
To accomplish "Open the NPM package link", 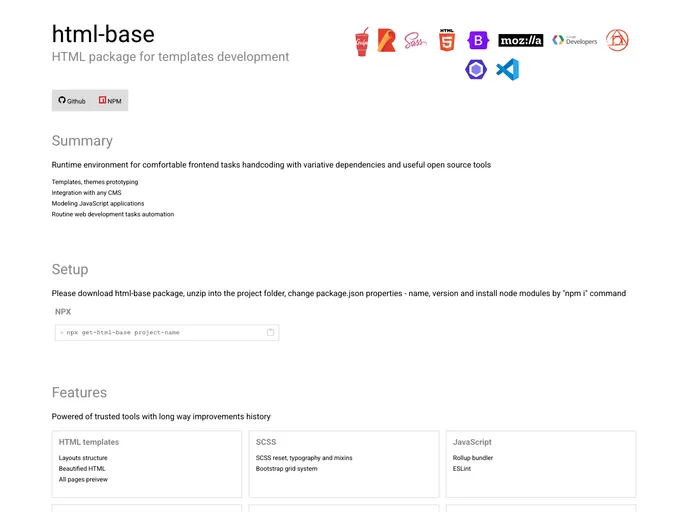I will click(110, 101).
